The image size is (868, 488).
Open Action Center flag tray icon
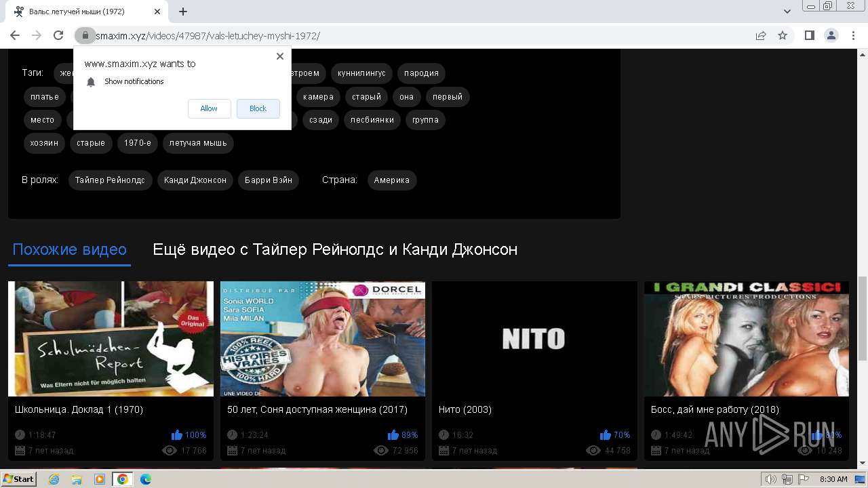(802, 479)
